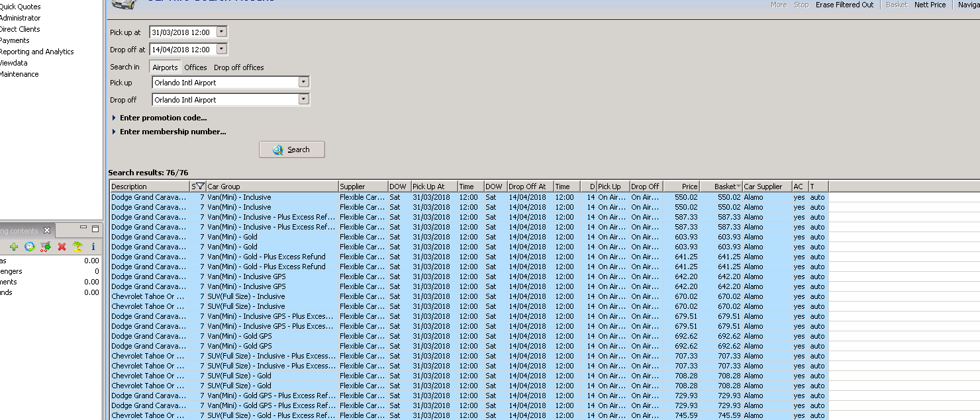Open Administrator in sidebar
The width and height of the screenshot is (980, 420).
coord(20,18)
